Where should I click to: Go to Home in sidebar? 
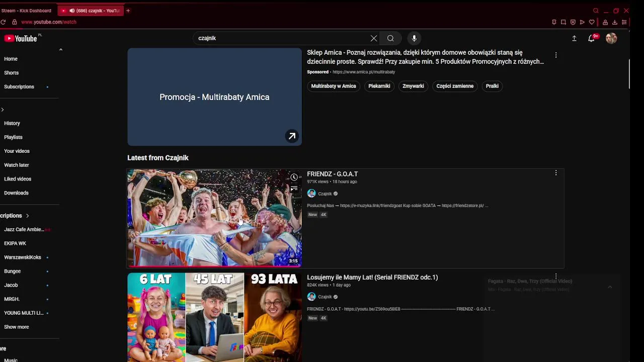coord(11,59)
